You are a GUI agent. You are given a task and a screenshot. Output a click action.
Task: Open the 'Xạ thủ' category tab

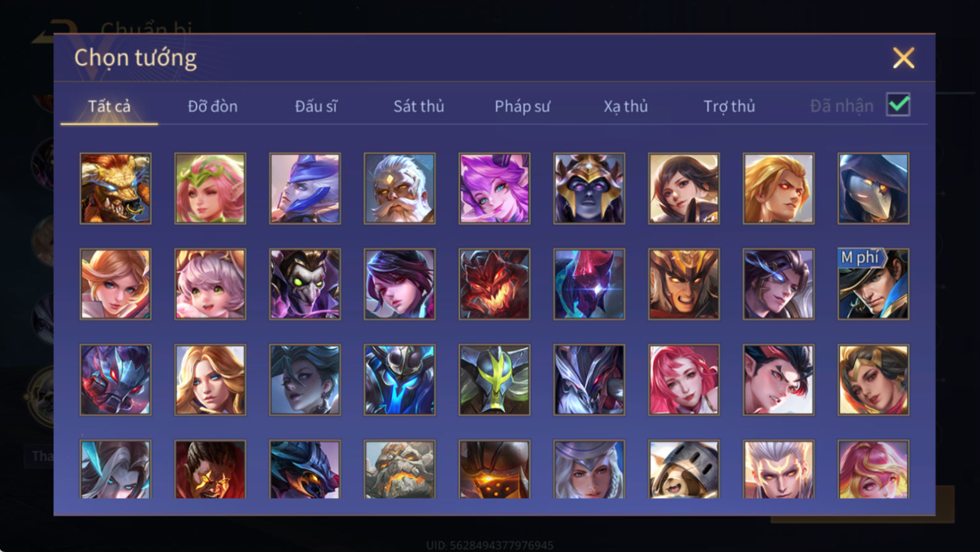pyautogui.click(x=626, y=106)
